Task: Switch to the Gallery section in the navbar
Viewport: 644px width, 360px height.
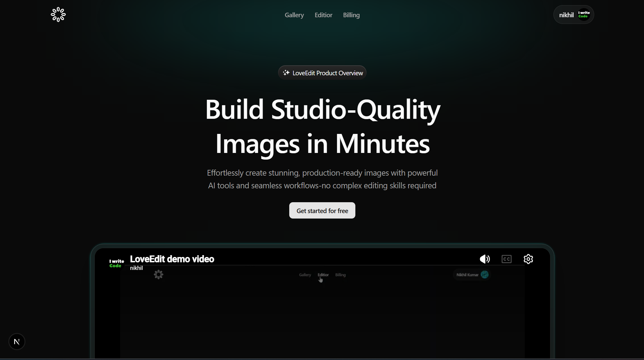Action: tap(294, 15)
